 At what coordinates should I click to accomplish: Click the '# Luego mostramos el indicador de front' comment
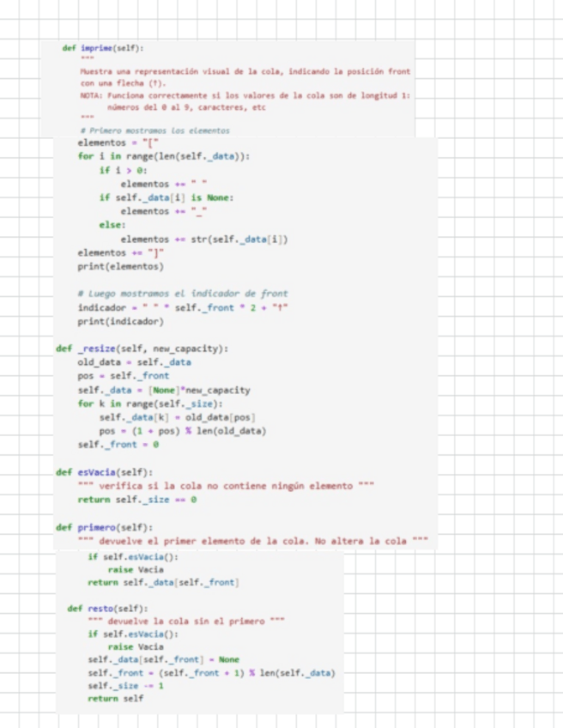tap(182, 294)
